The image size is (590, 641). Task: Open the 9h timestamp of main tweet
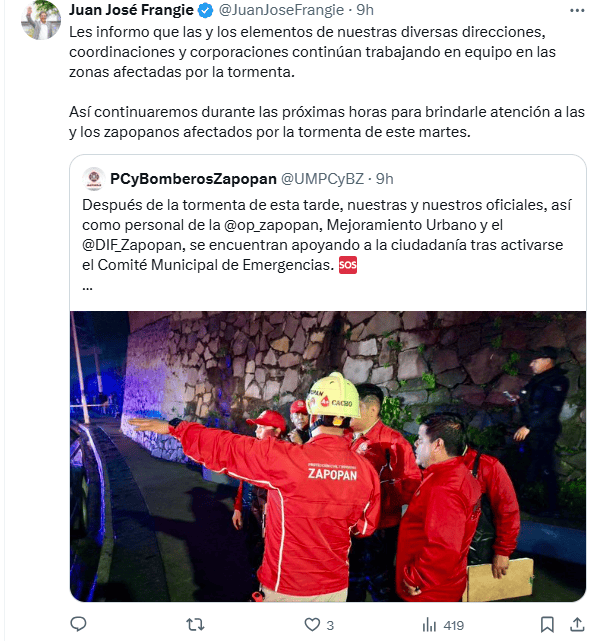[x=365, y=10]
